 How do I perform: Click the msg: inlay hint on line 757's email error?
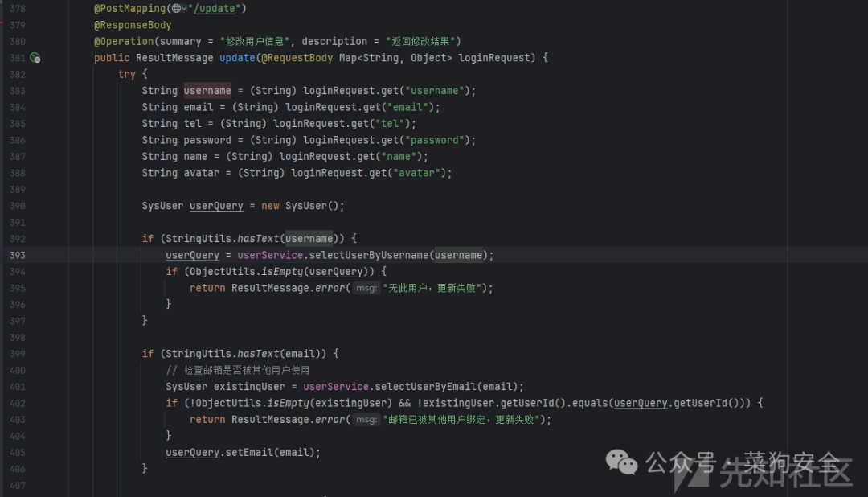pyautogui.click(x=366, y=420)
